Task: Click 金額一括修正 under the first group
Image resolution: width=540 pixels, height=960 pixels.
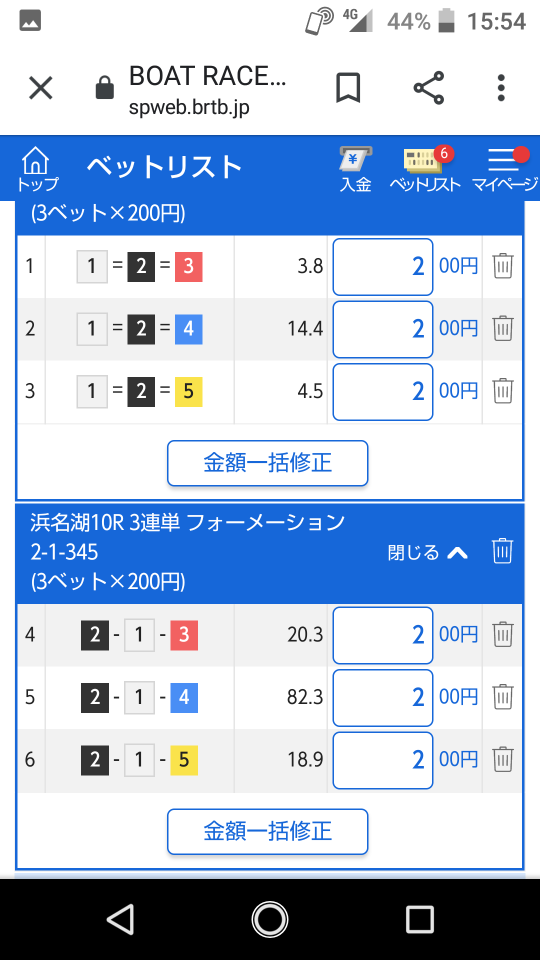Action: point(268,463)
